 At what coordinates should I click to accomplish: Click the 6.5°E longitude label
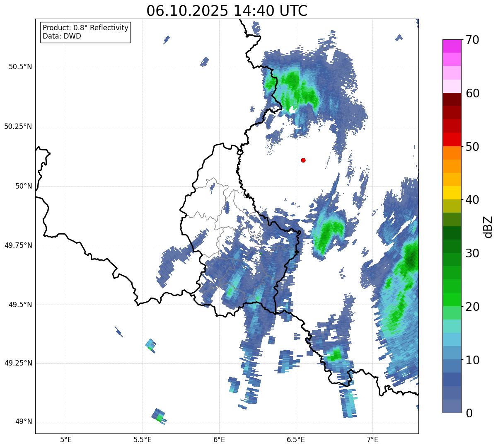pyautogui.click(x=296, y=439)
